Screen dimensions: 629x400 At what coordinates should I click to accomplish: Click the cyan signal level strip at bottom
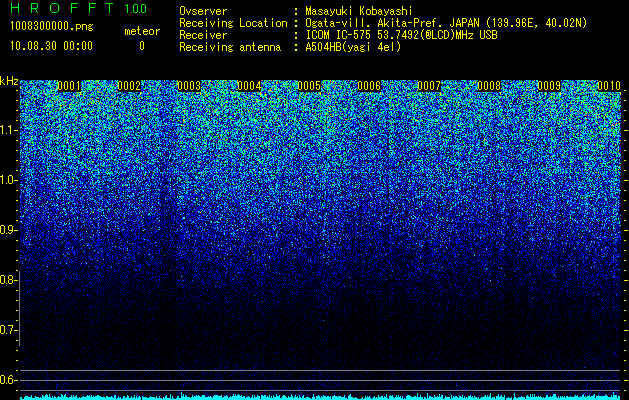(x=320, y=397)
